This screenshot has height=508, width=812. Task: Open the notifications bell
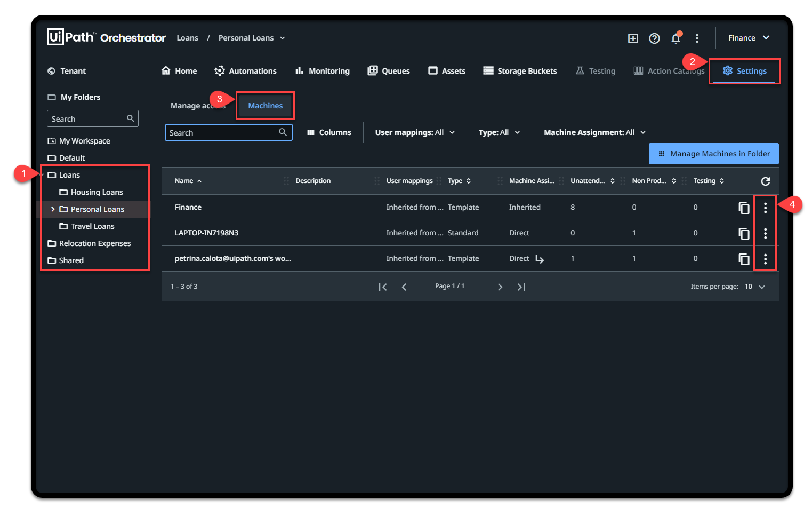click(x=676, y=37)
